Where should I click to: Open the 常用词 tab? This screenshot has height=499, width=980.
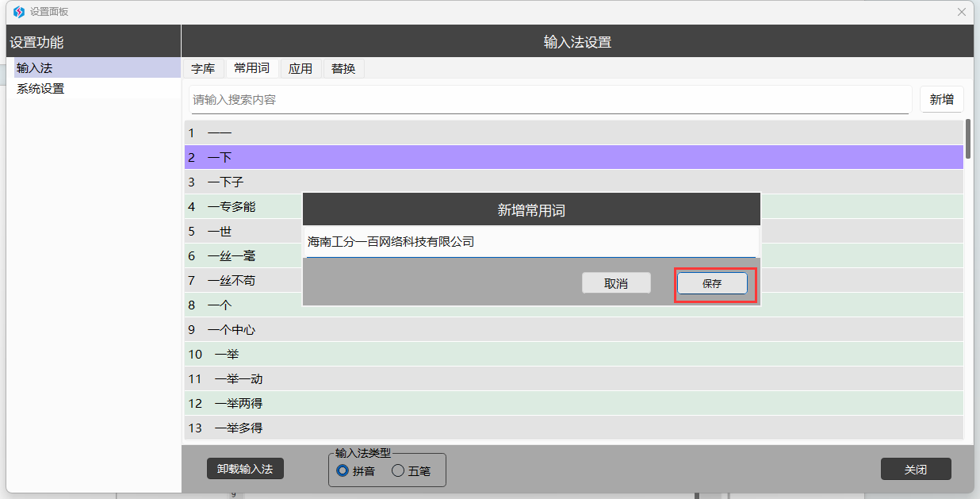tap(251, 69)
